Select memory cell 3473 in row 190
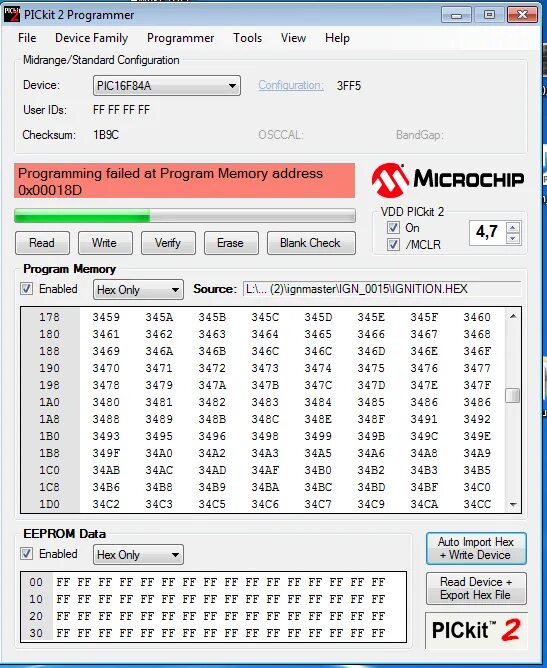The width and height of the screenshot is (547, 668). coord(265,369)
